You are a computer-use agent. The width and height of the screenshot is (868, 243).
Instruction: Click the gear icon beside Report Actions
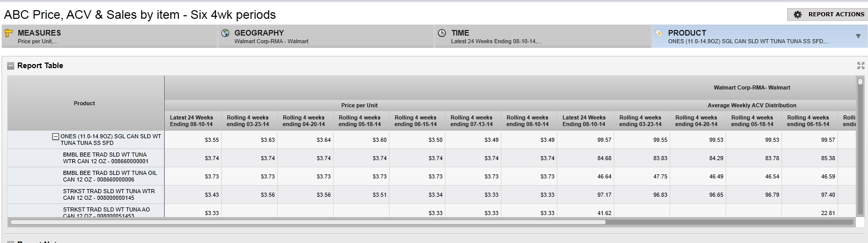pos(798,15)
